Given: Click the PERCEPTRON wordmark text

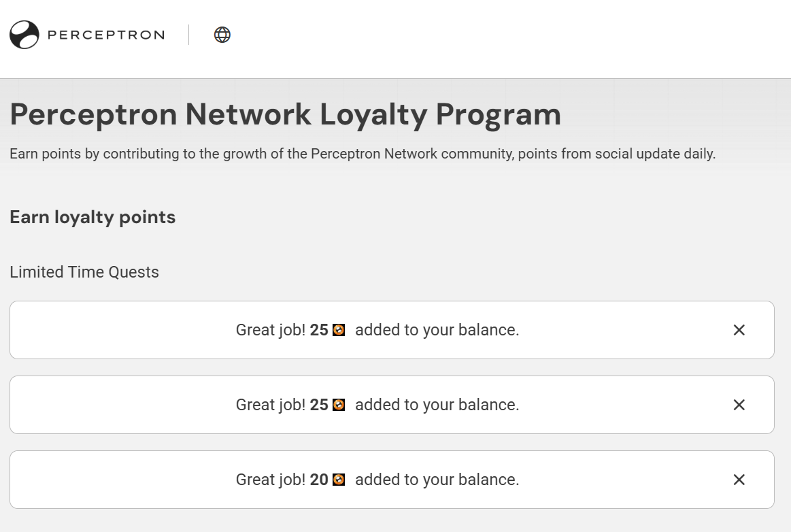Looking at the screenshot, I should (x=106, y=35).
